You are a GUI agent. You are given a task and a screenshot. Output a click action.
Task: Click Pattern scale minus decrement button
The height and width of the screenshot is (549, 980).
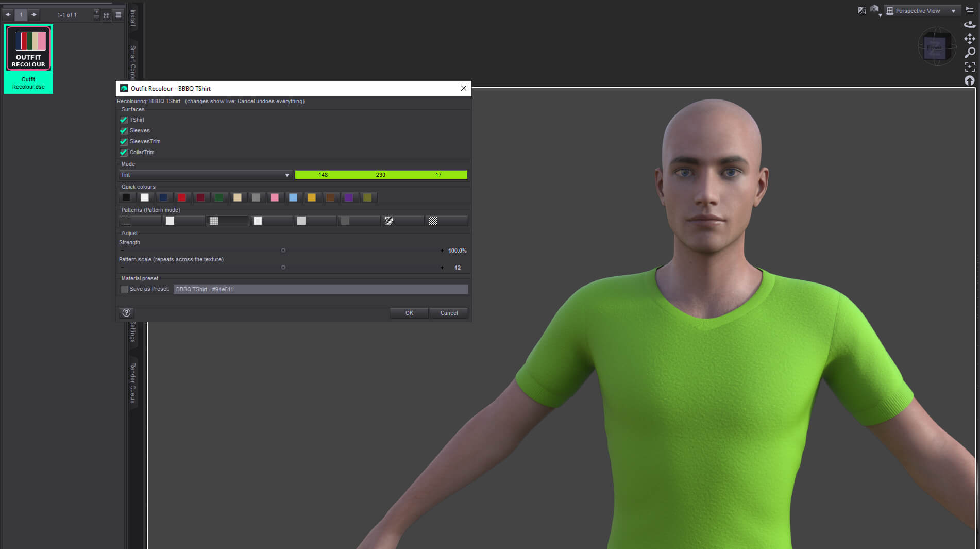coord(122,268)
